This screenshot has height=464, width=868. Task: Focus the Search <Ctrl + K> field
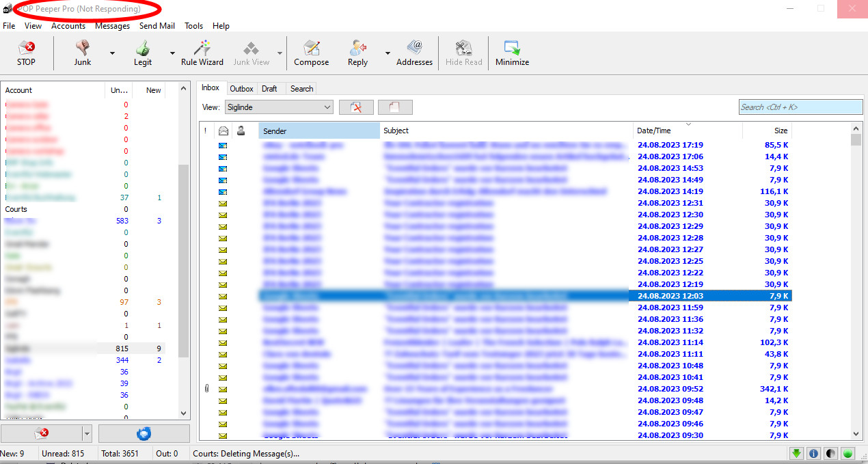(x=801, y=107)
